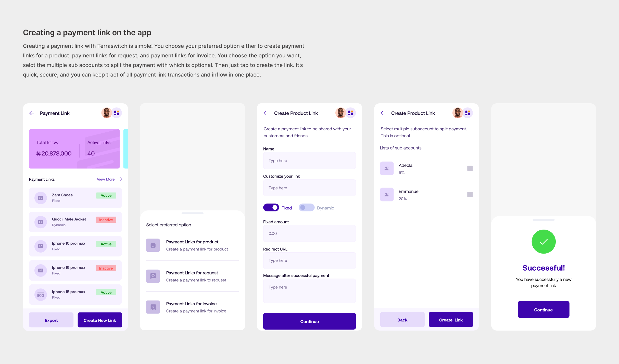Focus the Redirect URL input field
This screenshot has width=619, height=364.
(x=309, y=260)
